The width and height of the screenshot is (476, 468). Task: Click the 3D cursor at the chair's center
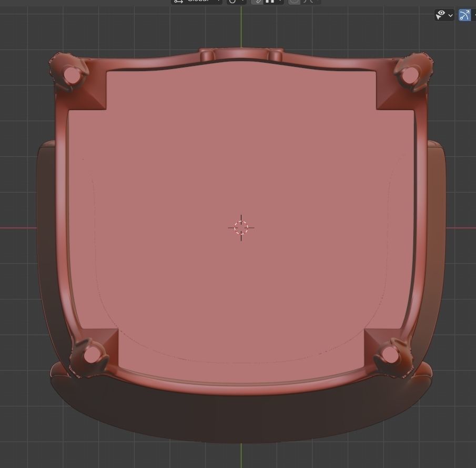pos(241,227)
